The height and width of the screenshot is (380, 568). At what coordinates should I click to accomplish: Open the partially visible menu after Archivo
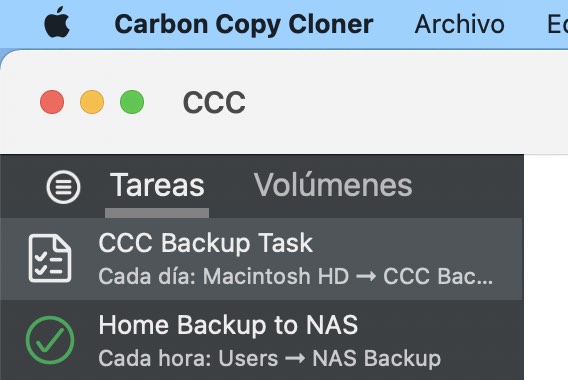pyautogui.click(x=557, y=24)
